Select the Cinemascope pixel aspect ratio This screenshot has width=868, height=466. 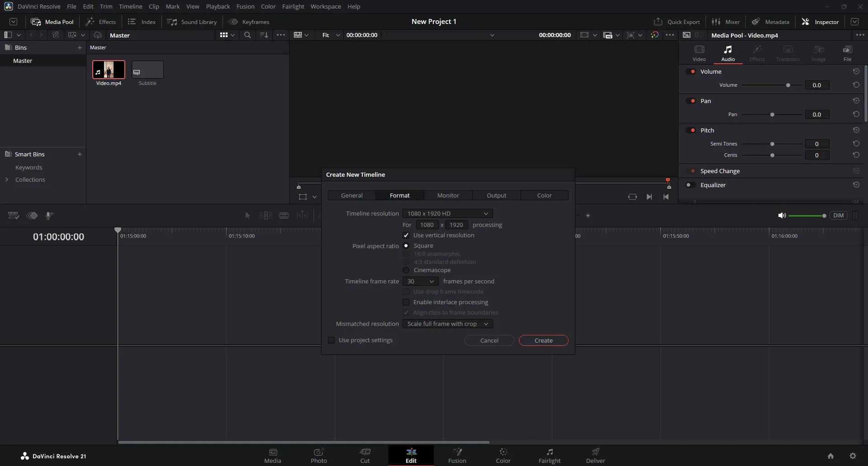pyautogui.click(x=406, y=270)
